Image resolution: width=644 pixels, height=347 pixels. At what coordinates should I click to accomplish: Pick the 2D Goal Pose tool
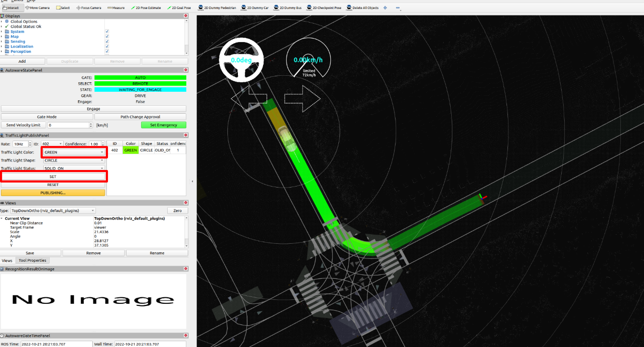coord(179,8)
